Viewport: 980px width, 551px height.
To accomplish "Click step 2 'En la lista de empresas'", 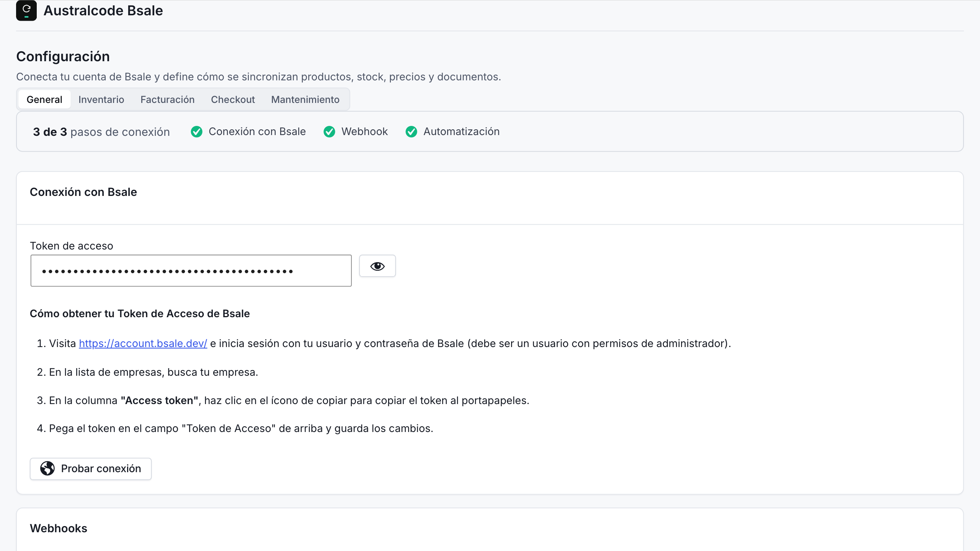I will (154, 372).
